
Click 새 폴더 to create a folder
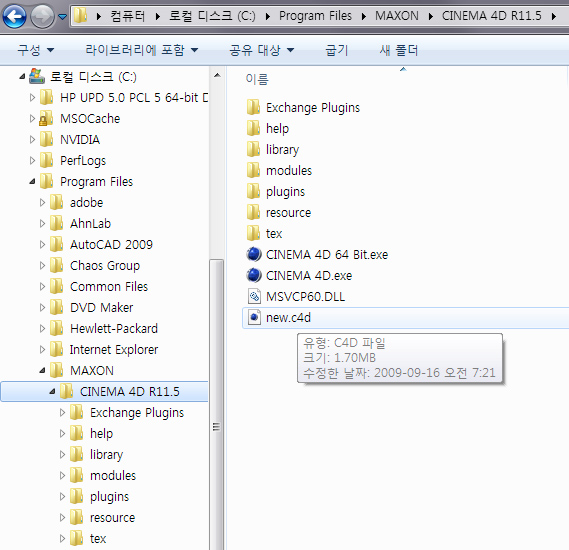pos(399,50)
